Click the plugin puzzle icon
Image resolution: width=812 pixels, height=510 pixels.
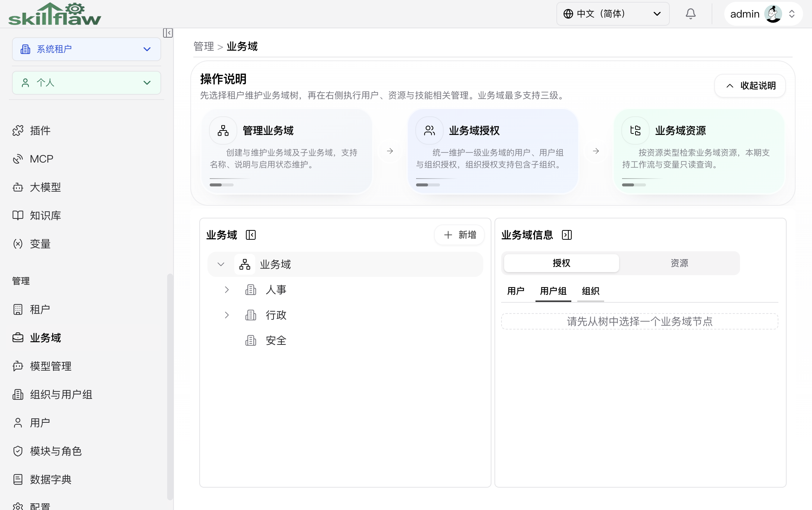[18, 130]
